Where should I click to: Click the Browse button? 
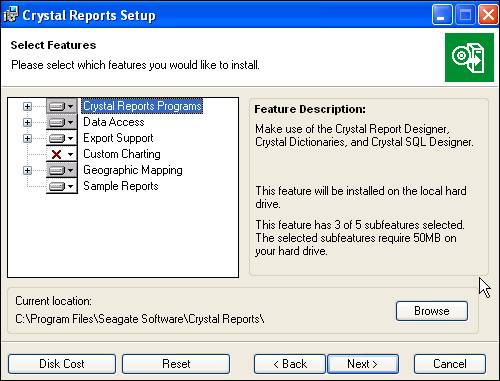pyautogui.click(x=432, y=311)
